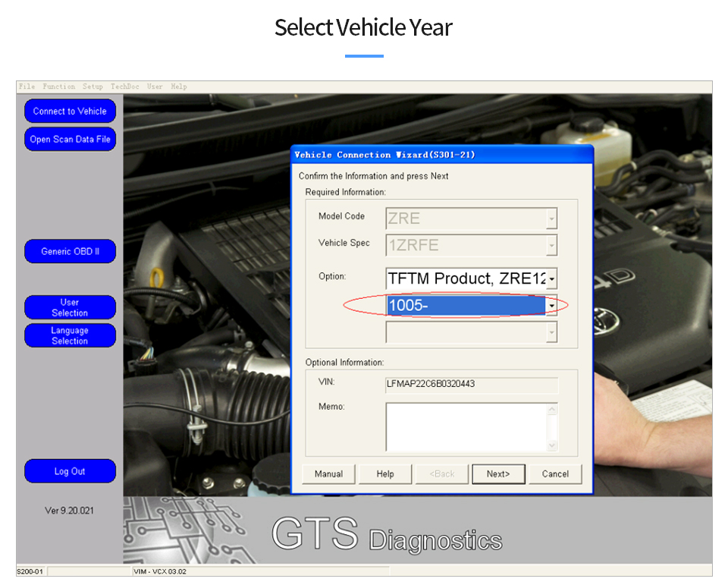The width and height of the screenshot is (728, 588).
Task: Click the Manual button in the wizard
Action: [328, 473]
